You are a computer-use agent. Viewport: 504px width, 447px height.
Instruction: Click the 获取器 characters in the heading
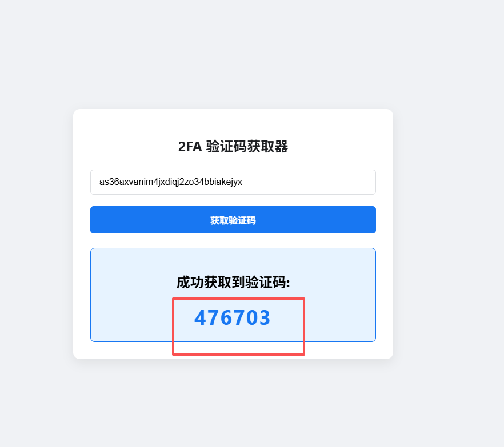(268, 147)
